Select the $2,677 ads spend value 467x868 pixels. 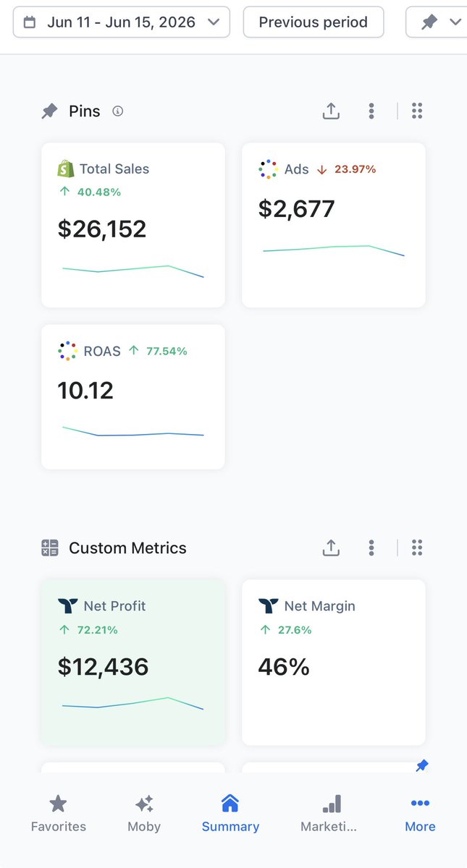[297, 209]
